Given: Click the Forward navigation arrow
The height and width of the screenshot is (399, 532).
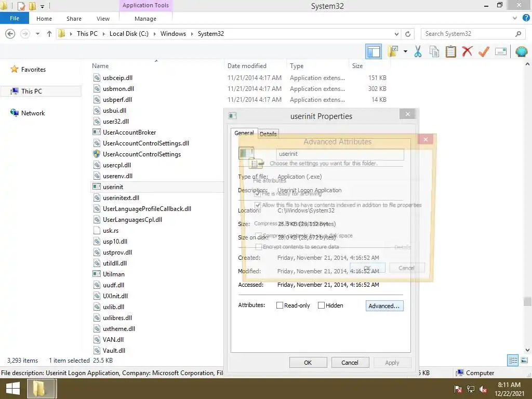Looking at the screenshot, I should tap(25, 34).
